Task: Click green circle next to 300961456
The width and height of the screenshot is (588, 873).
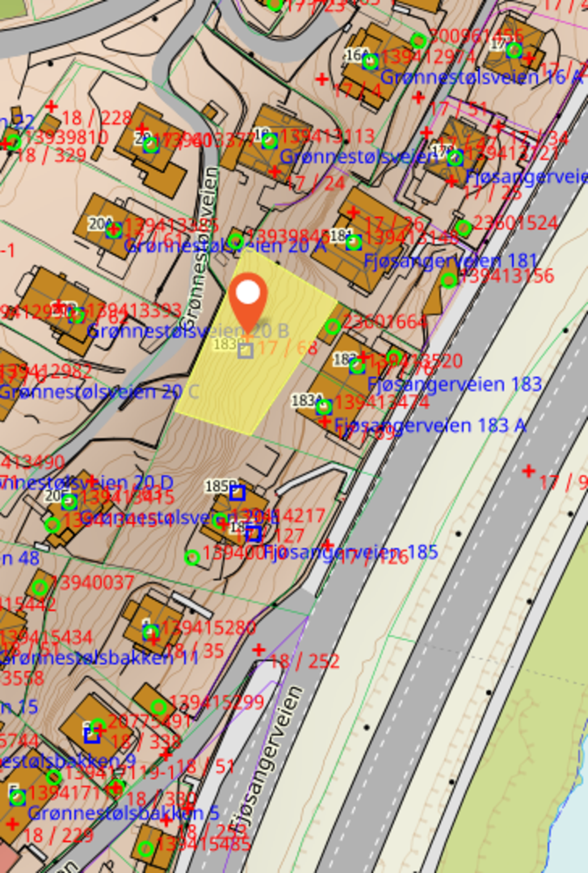Action: tap(419, 41)
